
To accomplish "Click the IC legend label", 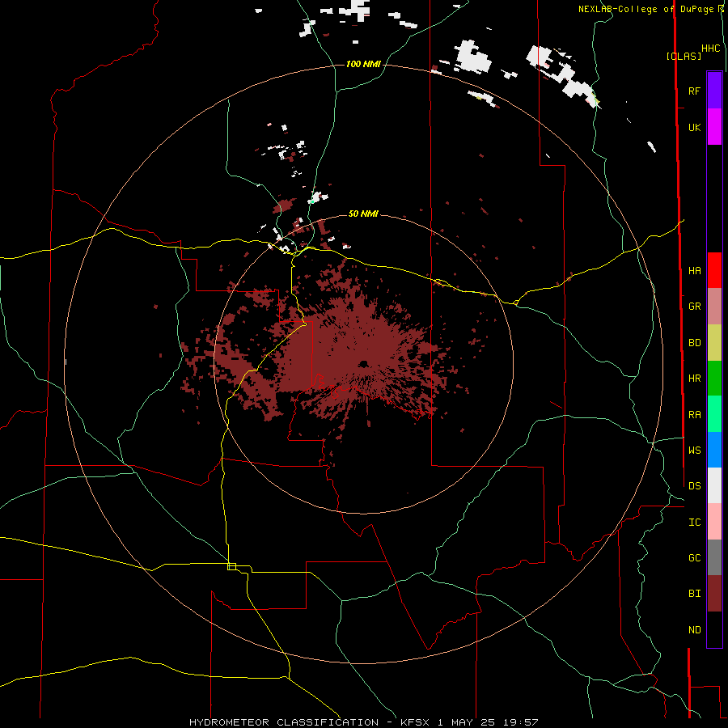I will (694, 522).
